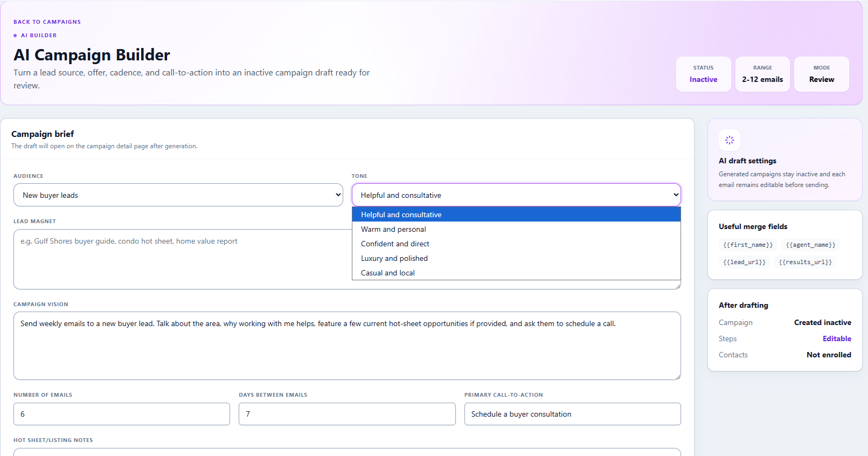
Task: Click the 'HOT SHEET/LISTING NOTES' label
Action: 53,440
